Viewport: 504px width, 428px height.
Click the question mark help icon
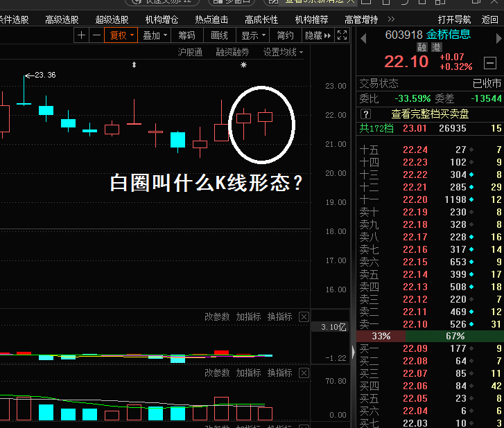[x=365, y=114]
